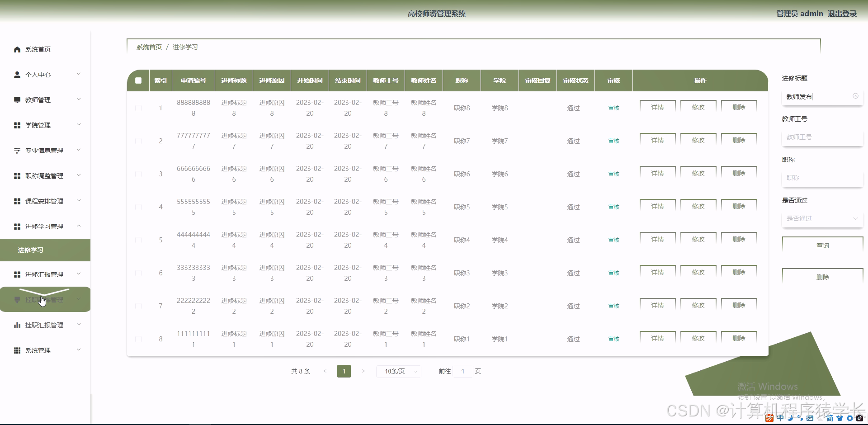Viewport: 868px width, 425px height.
Task: Open the 挂职汇报管理 sidebar menu
Action: (45, 325)
